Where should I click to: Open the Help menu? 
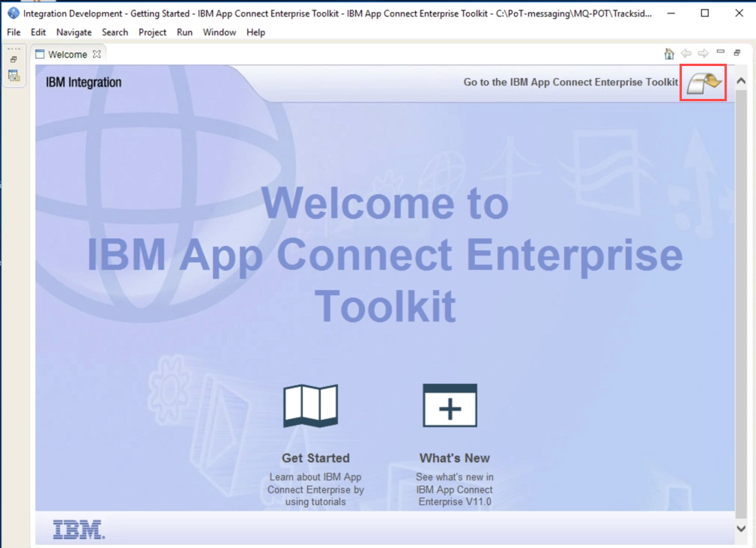[255, 32]
